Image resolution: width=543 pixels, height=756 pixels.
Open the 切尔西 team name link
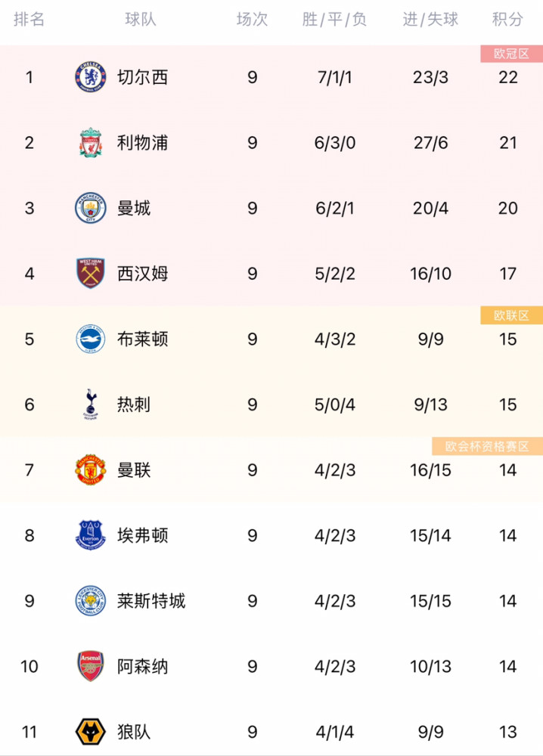pyautogui.click(x=143, y=77)
